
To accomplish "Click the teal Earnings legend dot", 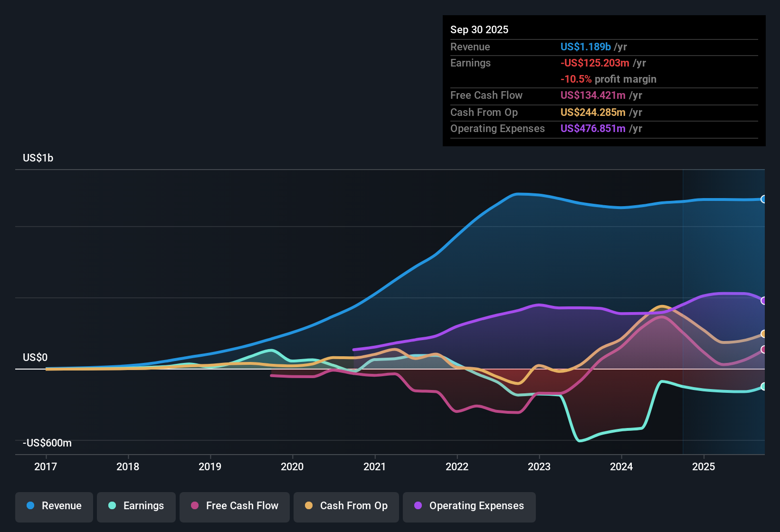I will (112, 506).
